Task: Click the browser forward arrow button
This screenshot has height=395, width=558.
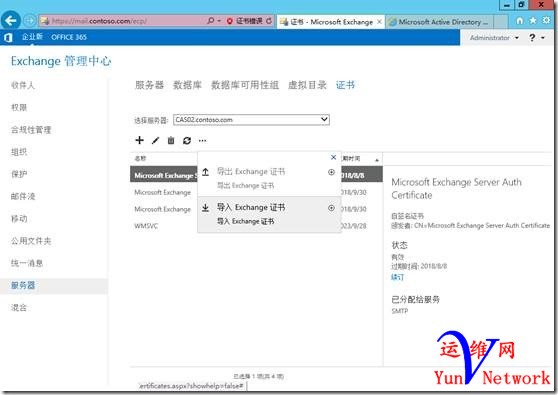Action: [x=30, y=21]
